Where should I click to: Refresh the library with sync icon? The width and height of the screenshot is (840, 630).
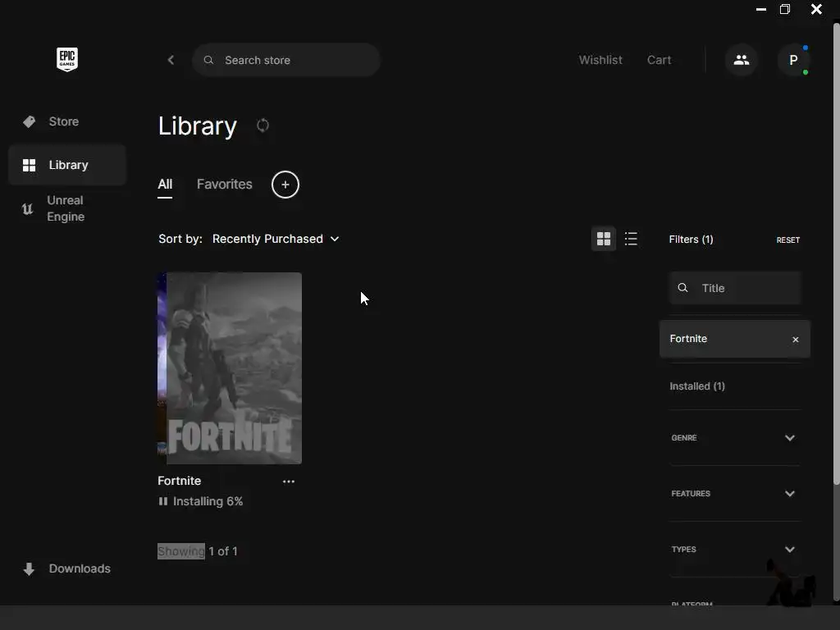click(x=262, y=126)
